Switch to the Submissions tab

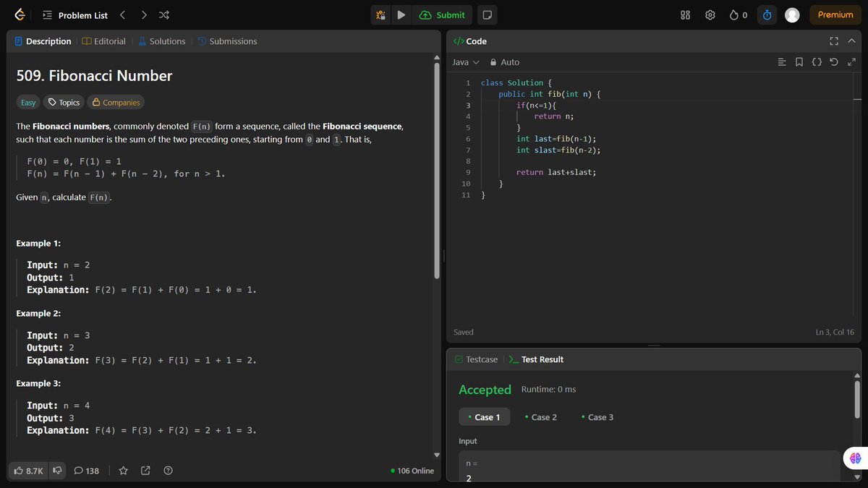(x=227, y=41)
